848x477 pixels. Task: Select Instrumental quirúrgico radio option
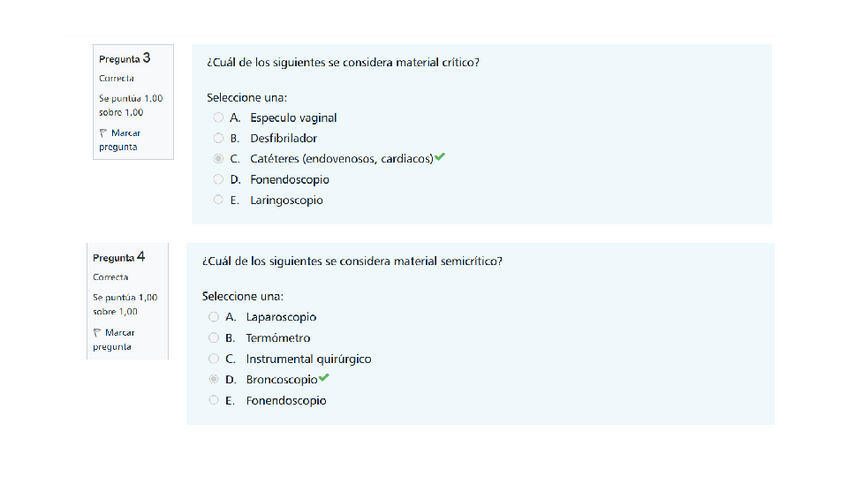[x=213, y=359]
